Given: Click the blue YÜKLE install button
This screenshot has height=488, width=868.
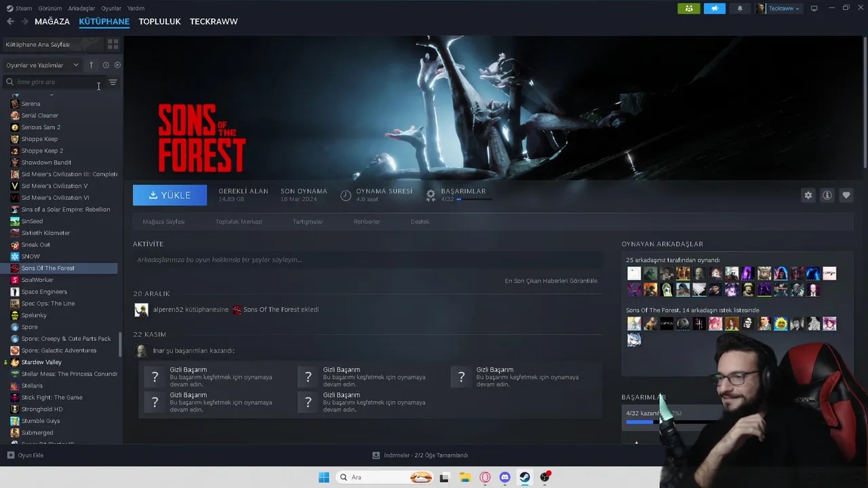Looking at the screenshot, I should [170, 195].
